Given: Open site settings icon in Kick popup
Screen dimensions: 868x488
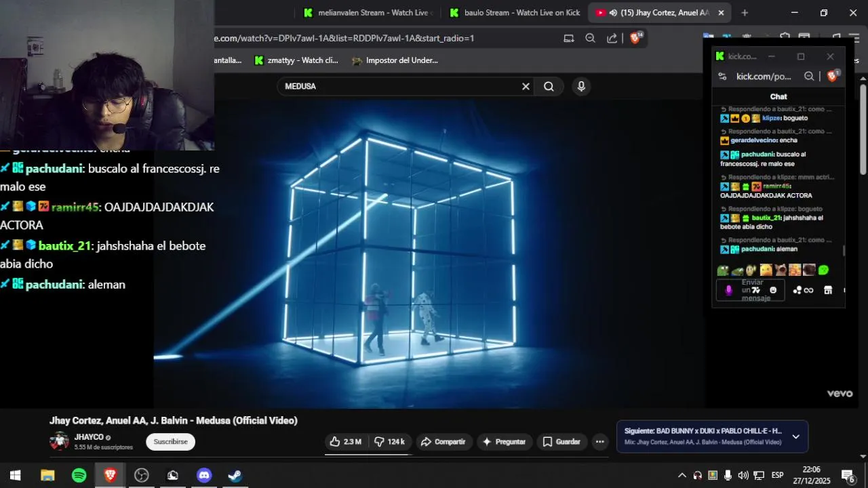Looking at the screenshot, I should pos(723,77).
